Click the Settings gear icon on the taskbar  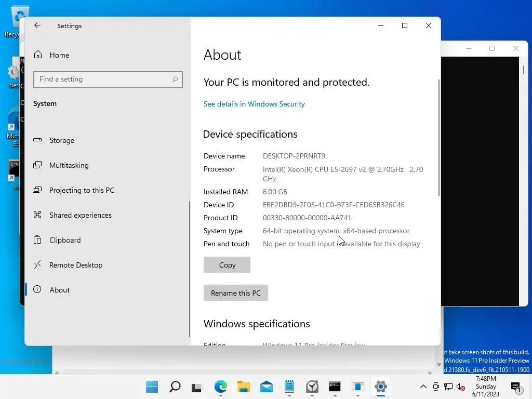click(x=381, y=387)
